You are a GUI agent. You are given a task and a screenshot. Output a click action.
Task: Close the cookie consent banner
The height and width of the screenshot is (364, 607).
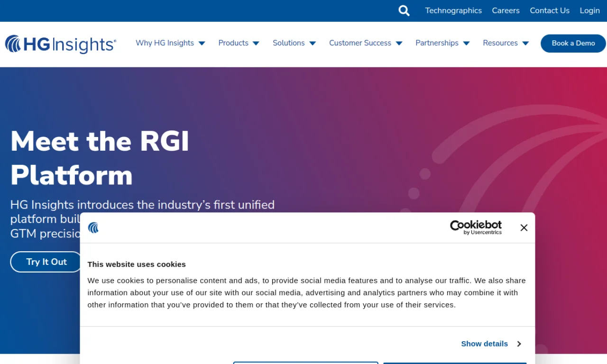click(x=524, y=227)
